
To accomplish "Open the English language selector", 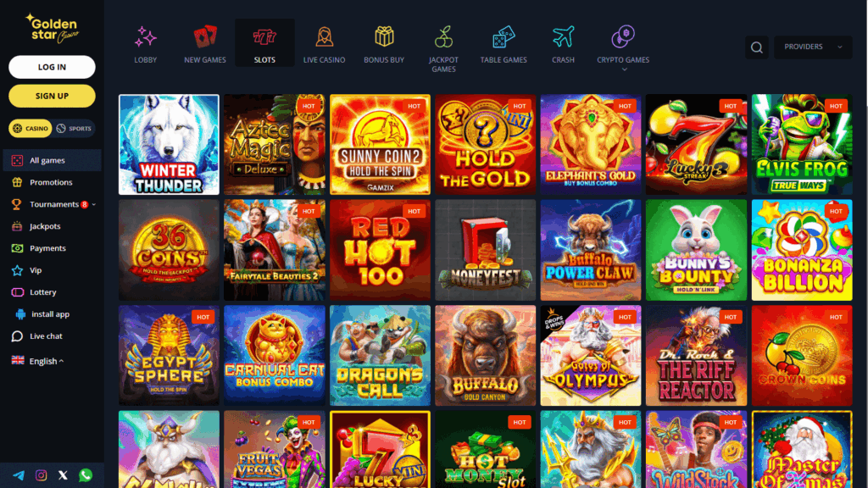I will pyautogui.click(x=37, y=361).
